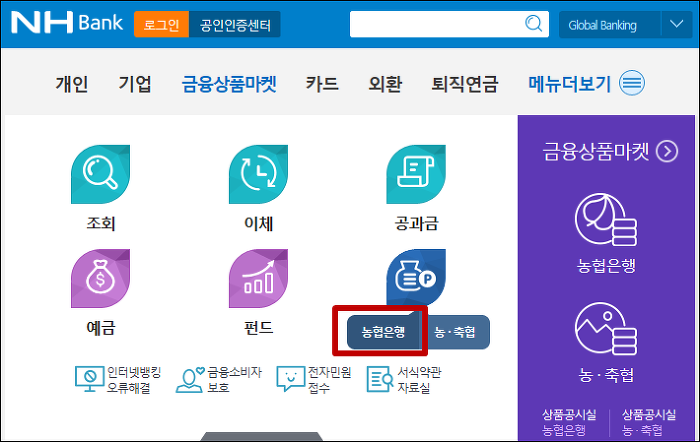Image resolution: width=700 pixels, height=442 pixels.
Task: Open 농·축협 label in purple panel
Action: pyautogui.click(x=606, y=375)
